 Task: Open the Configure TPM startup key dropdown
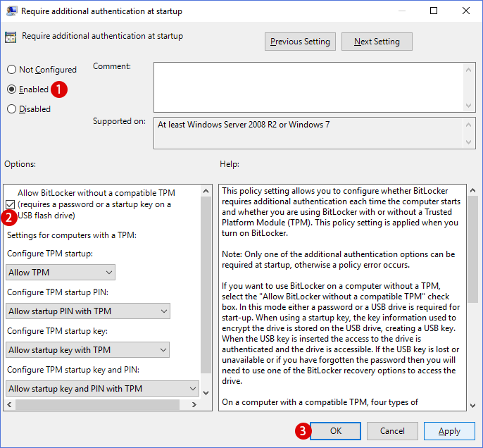click(87, 350)
